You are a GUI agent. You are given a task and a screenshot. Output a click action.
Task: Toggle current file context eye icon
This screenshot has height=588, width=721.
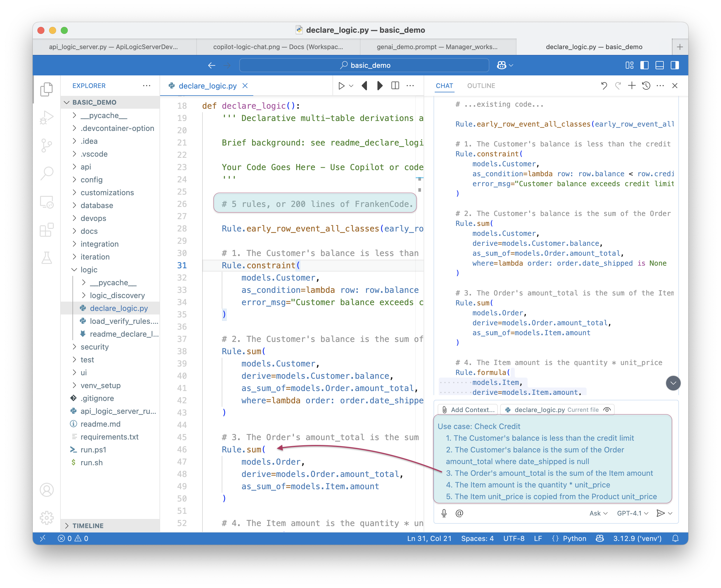click(607, 409)
